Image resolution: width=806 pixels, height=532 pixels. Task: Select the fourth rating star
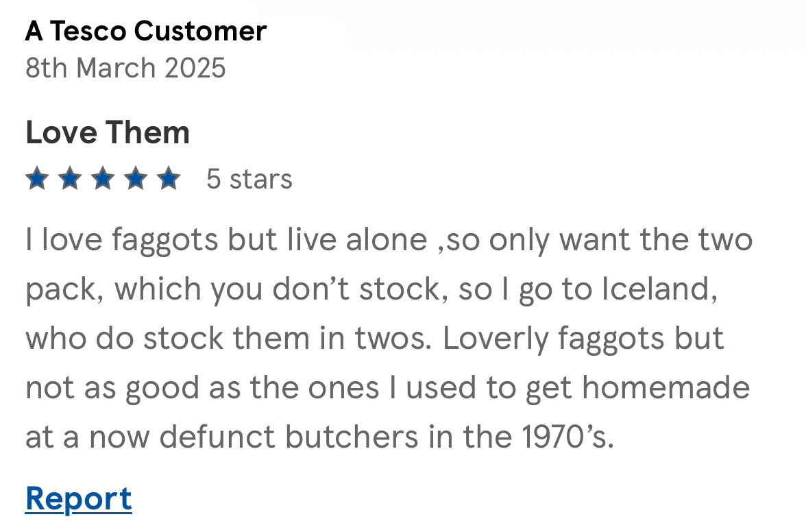click(136, 180)
